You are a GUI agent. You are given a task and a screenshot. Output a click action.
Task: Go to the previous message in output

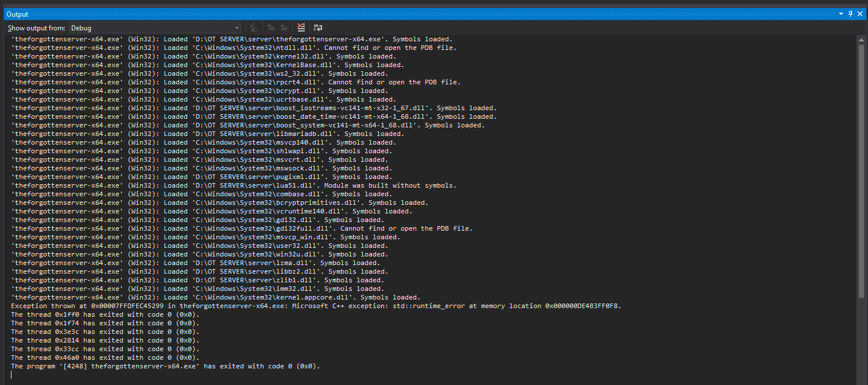pos(271,28)
